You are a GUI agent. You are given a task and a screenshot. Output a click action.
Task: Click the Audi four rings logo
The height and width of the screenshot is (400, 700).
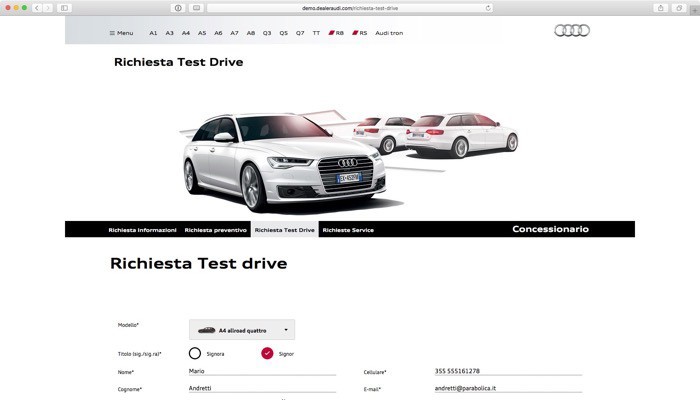(572, 30)
